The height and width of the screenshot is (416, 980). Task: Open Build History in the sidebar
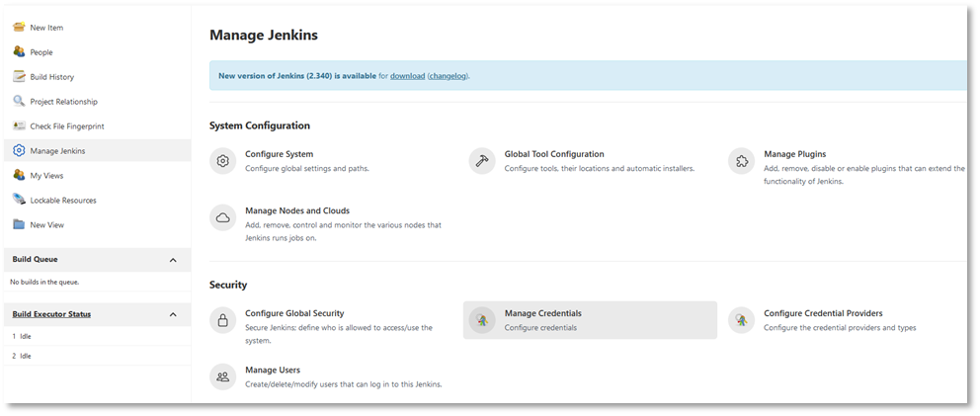tap(51, 77)
